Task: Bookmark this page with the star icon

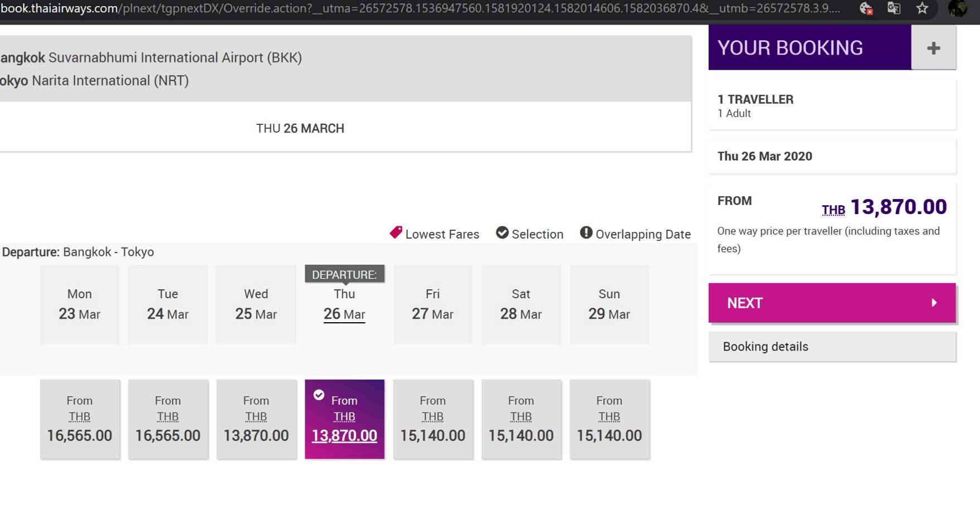Action: coord(923,8)
